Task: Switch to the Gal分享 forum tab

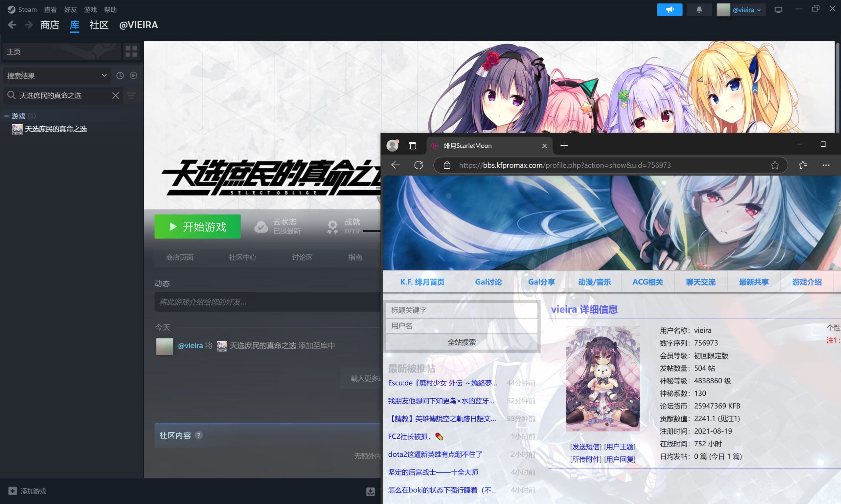Action: click(541, 282)
